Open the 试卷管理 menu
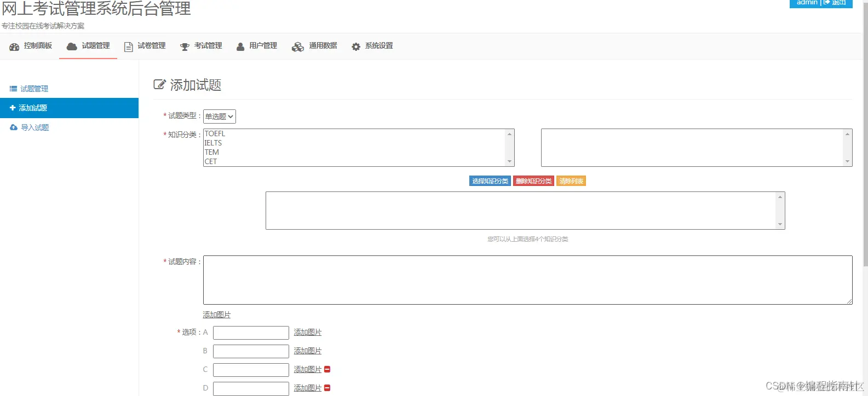The width and height of the screenshot is (868, 396). coord(152,46)
